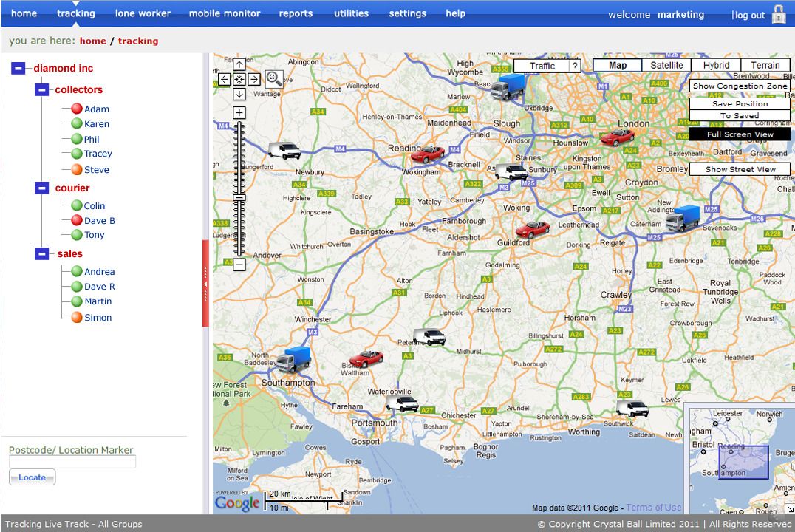Pan the map west using the left arrow
Viewport: 795px width, 532px height.
[x=225, y=79]
